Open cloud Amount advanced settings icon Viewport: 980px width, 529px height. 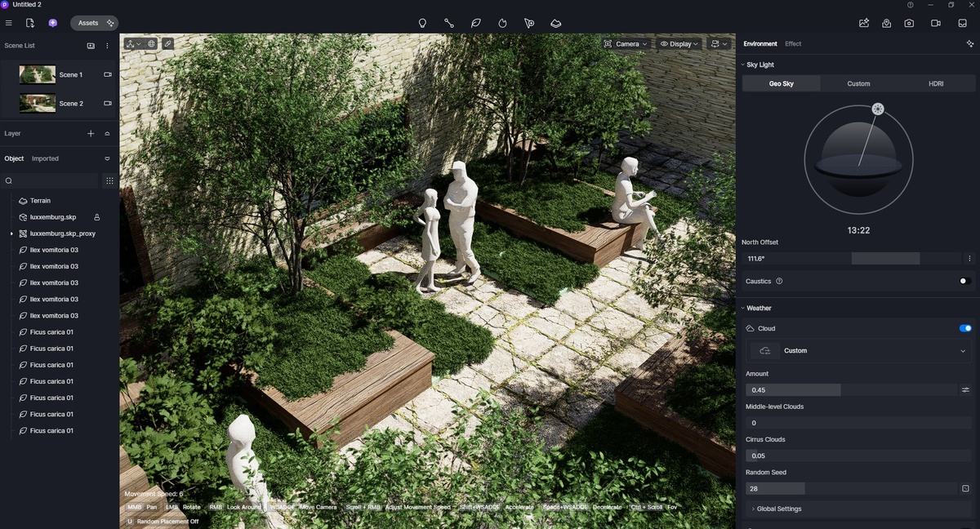[965, 390]
